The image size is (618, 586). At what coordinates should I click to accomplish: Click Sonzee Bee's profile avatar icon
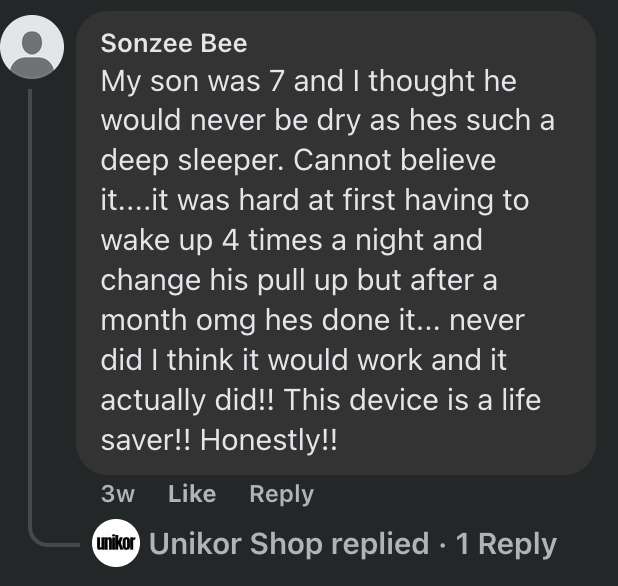(33, 47)
